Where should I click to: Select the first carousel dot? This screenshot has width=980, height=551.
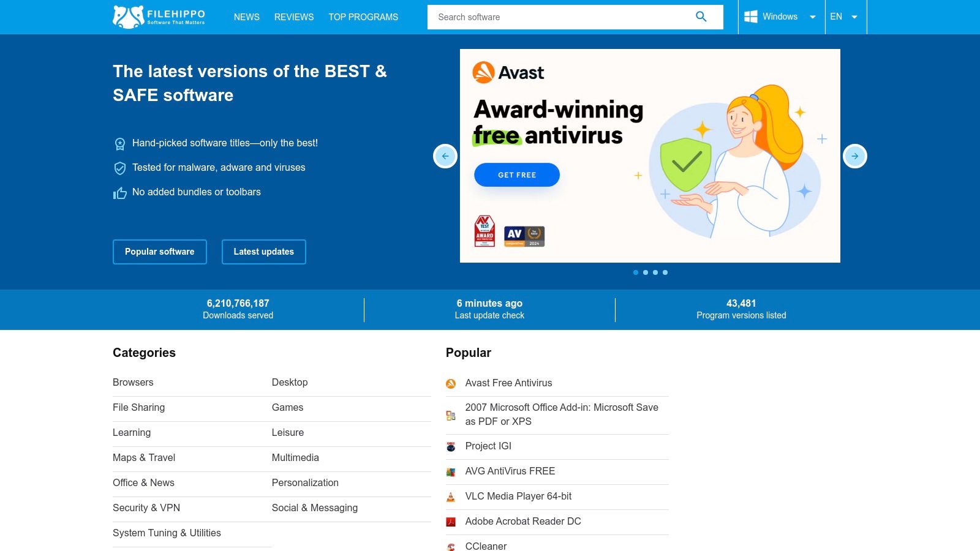(x=636, y=272)
